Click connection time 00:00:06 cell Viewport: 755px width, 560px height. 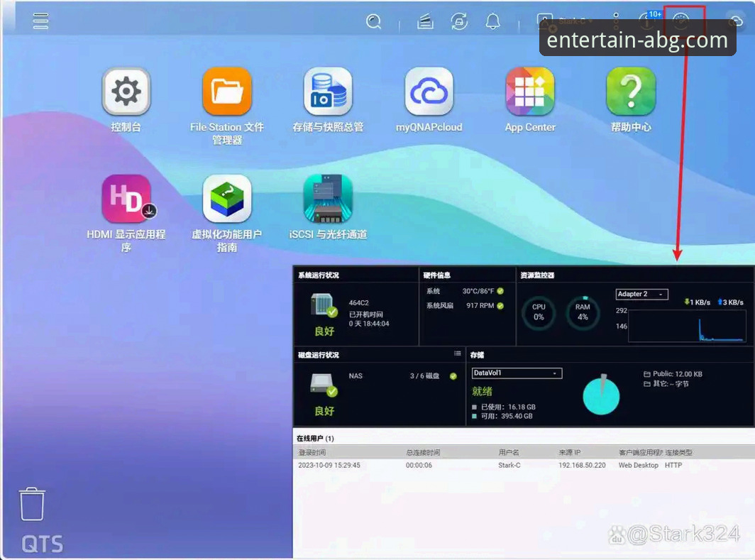[419, 465]
